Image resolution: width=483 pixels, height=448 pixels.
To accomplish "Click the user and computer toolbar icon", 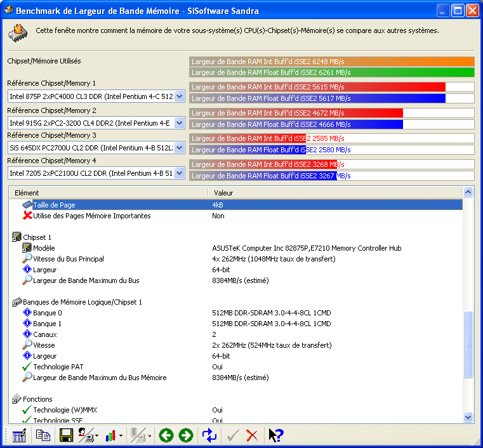I will coord(86,436).
